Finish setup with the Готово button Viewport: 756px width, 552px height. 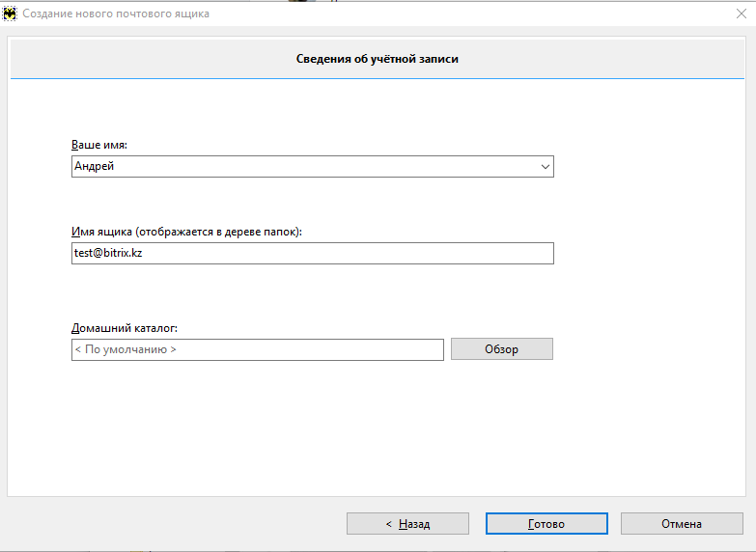(546, 524)
